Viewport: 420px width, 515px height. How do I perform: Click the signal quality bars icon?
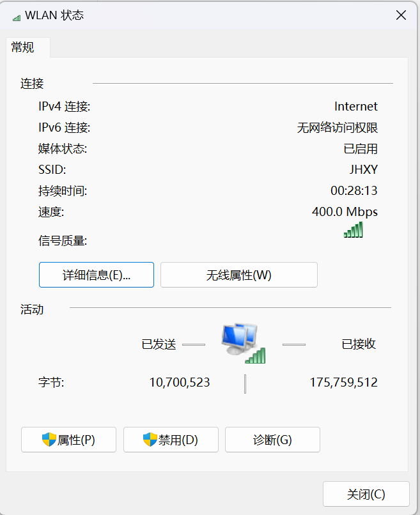[x=354, y=229]
